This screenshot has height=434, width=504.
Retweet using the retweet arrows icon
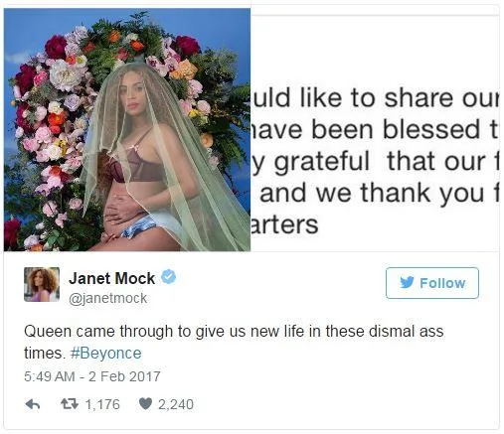click(70, 404)
